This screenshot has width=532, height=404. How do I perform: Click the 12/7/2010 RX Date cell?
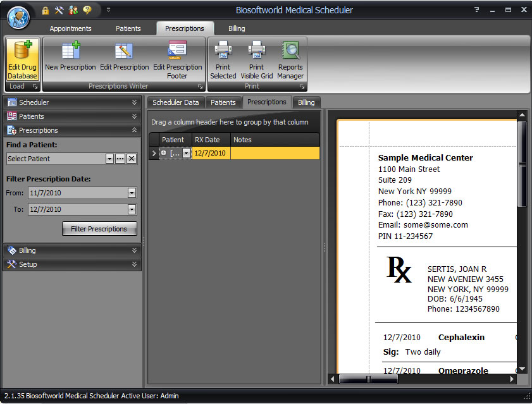(x=211, y=153)
